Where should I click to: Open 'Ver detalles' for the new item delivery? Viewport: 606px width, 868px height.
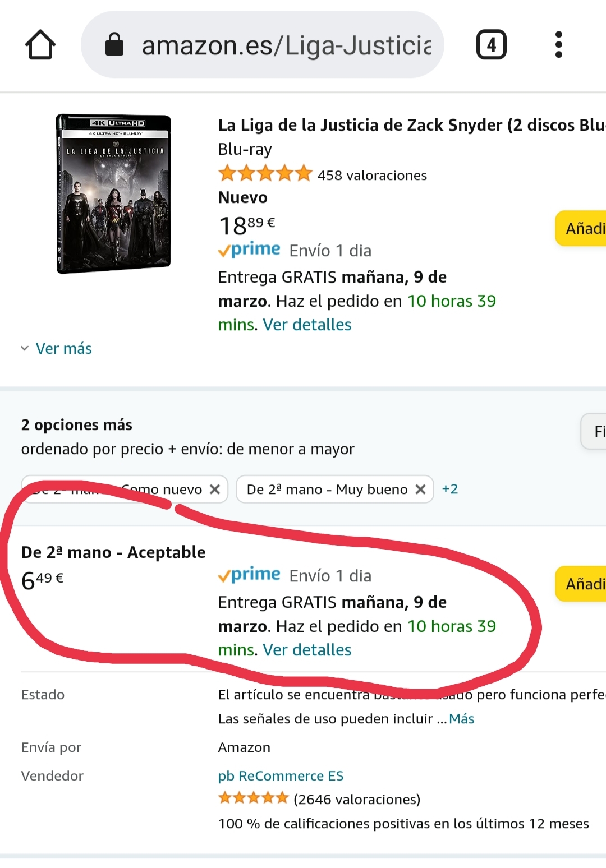(x=307, y=325)
